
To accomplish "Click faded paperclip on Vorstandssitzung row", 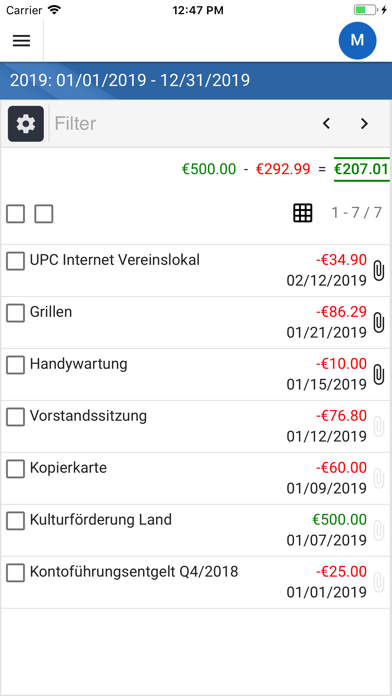I will [x=378, y=427].
